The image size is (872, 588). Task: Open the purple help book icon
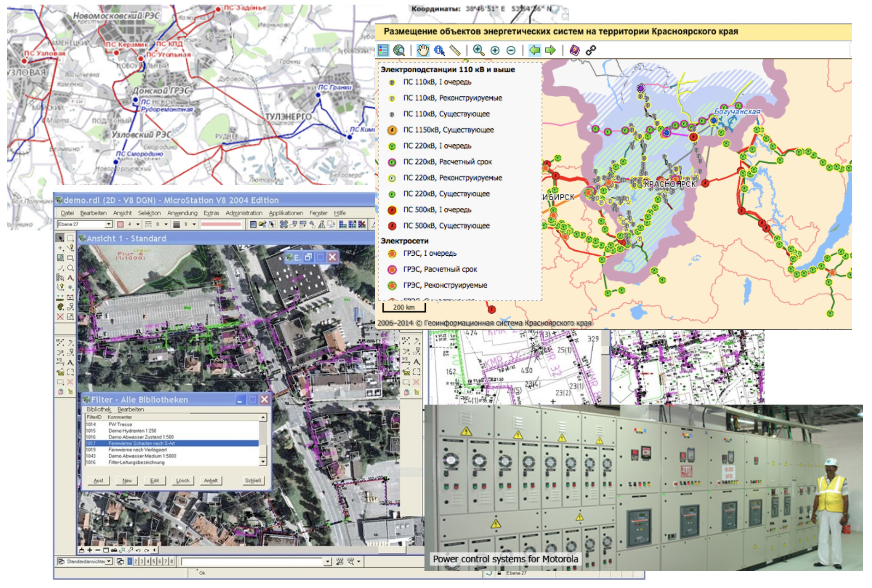pos(574,50)
